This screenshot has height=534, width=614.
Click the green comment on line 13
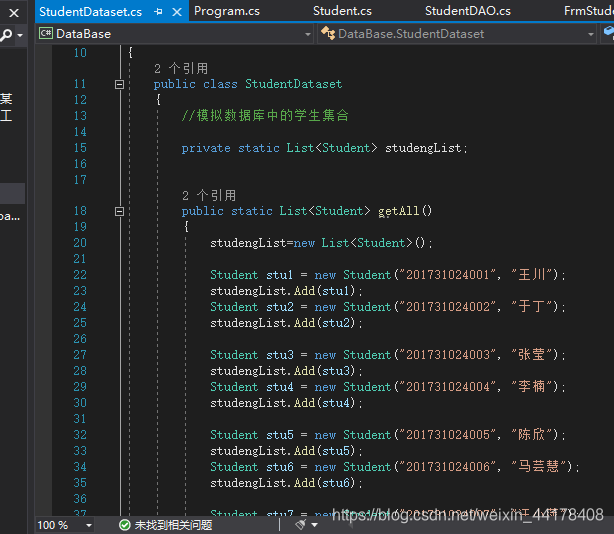[x=265, y=115]
